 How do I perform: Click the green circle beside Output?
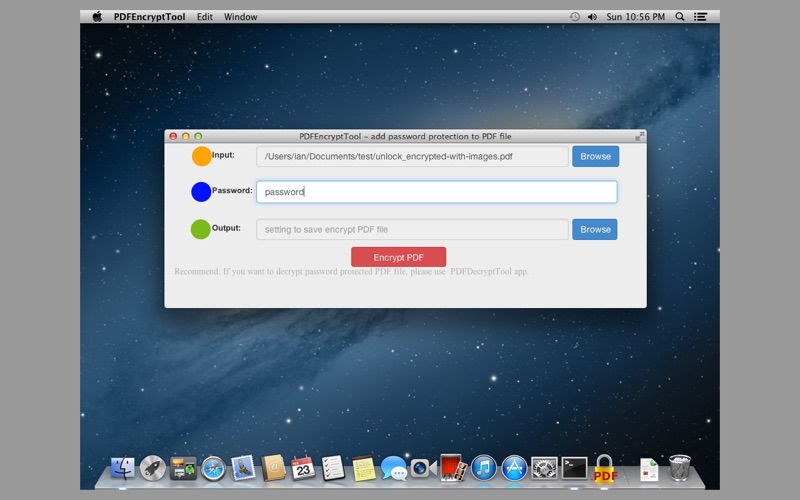click(201, 229)
